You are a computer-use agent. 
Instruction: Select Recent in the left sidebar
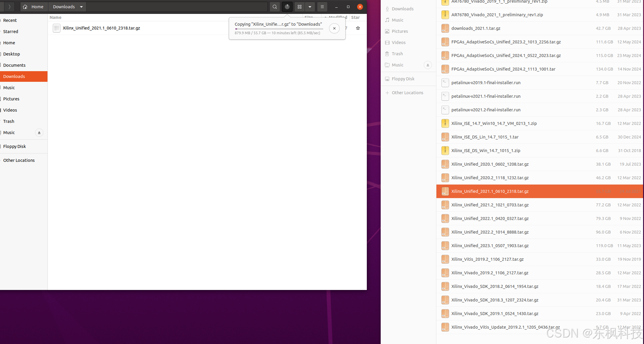tap(10, 20)
